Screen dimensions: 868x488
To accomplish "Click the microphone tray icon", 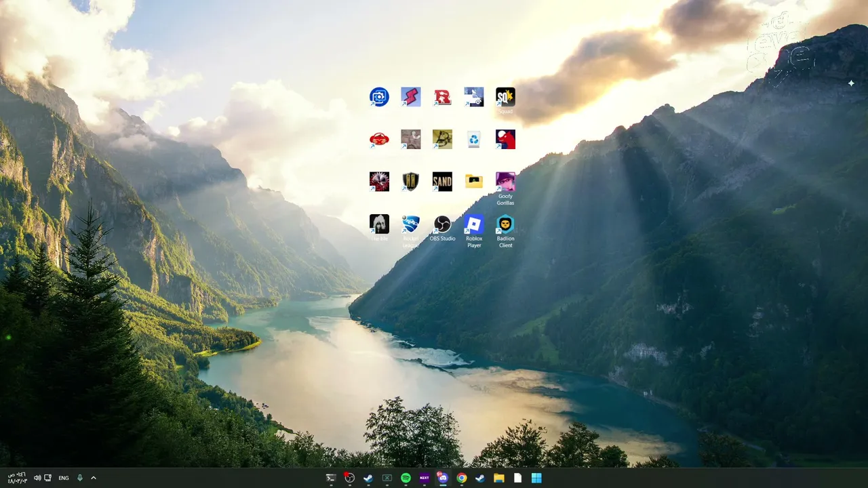I will click(79, 478).
